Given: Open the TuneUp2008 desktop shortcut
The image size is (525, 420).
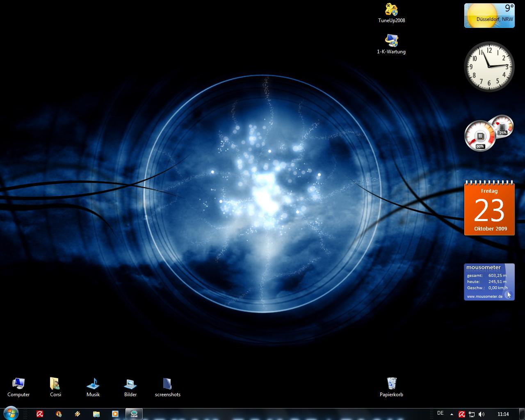Looking at the screenshot, I should click(391, 10).
